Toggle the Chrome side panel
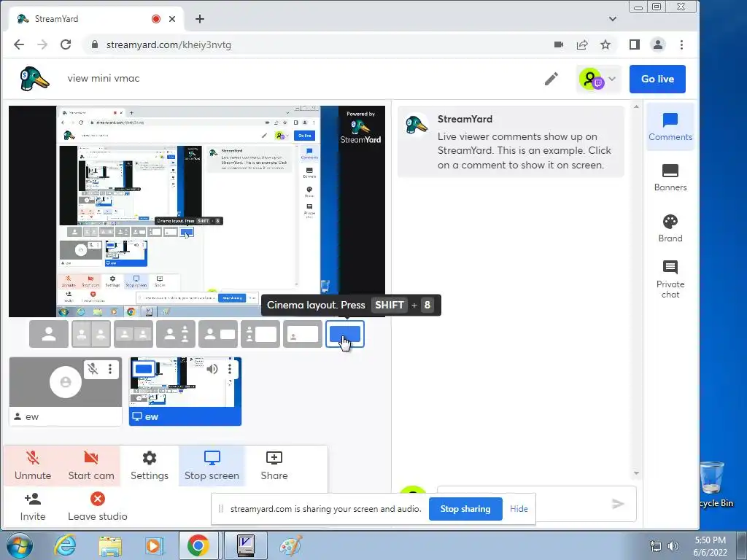The width and height of the screenshot is (747, 560). [x=634, y=44]
